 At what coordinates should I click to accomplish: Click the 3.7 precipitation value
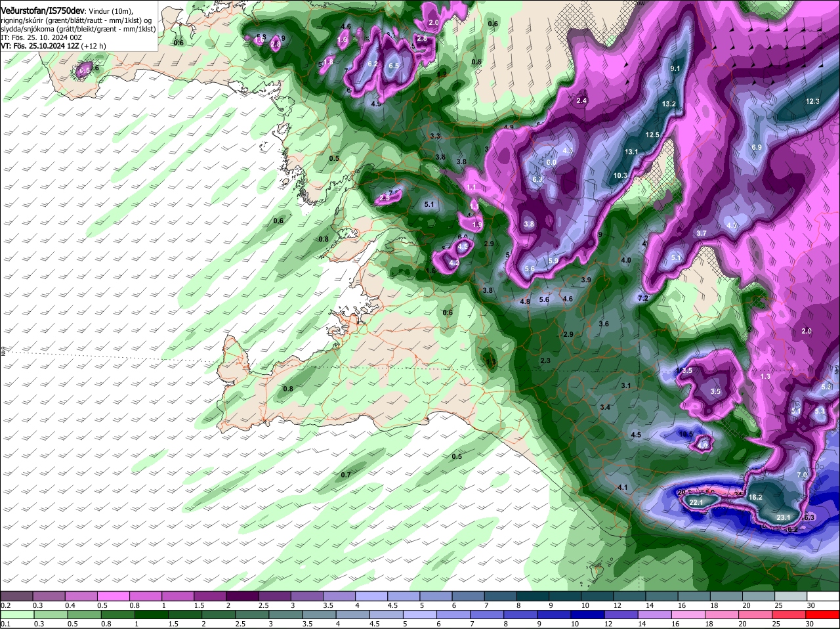coord(701,233)
